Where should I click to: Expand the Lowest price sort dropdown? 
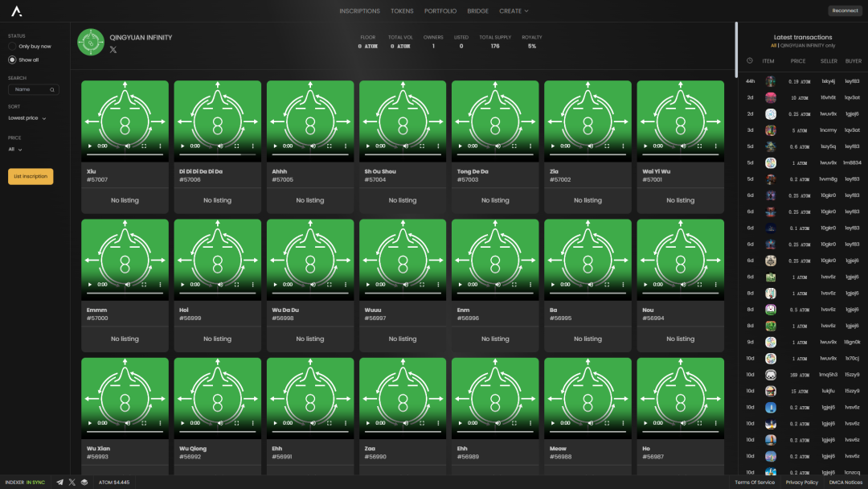27,118
